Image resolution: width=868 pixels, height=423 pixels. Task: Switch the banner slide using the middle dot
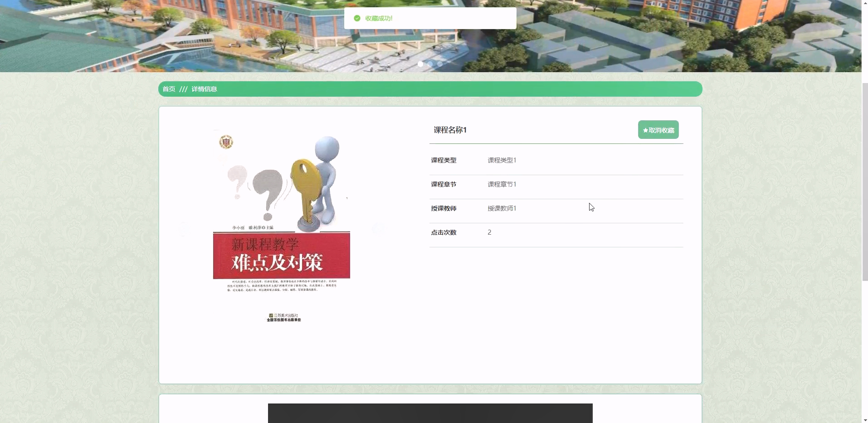tap(430, 64)
